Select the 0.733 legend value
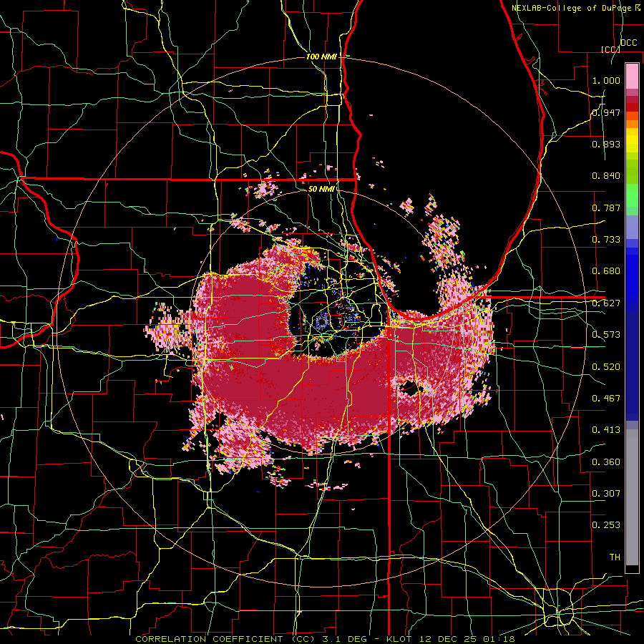This screenshot has width=644, height=644. click(x=606, y=240)
